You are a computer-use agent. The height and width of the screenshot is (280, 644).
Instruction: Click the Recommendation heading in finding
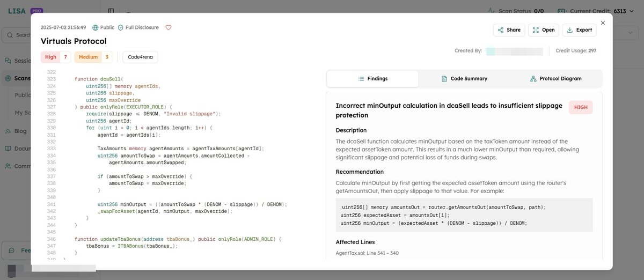[x=360, y=172]
